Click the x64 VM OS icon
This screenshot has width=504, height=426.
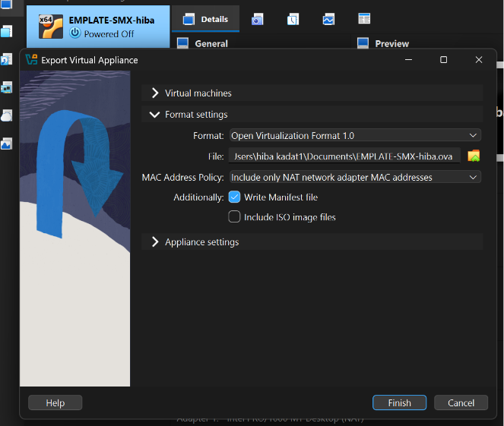click(x=51, y=27)
